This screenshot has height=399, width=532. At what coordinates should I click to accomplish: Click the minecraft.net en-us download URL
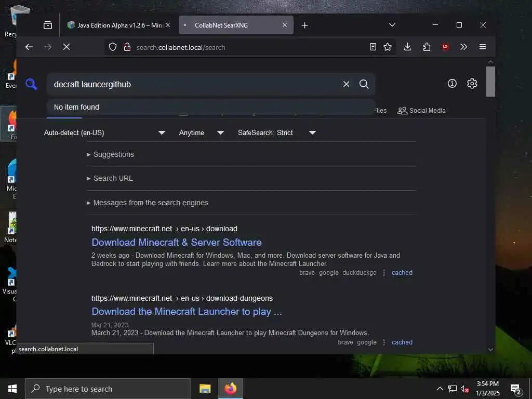164,229
